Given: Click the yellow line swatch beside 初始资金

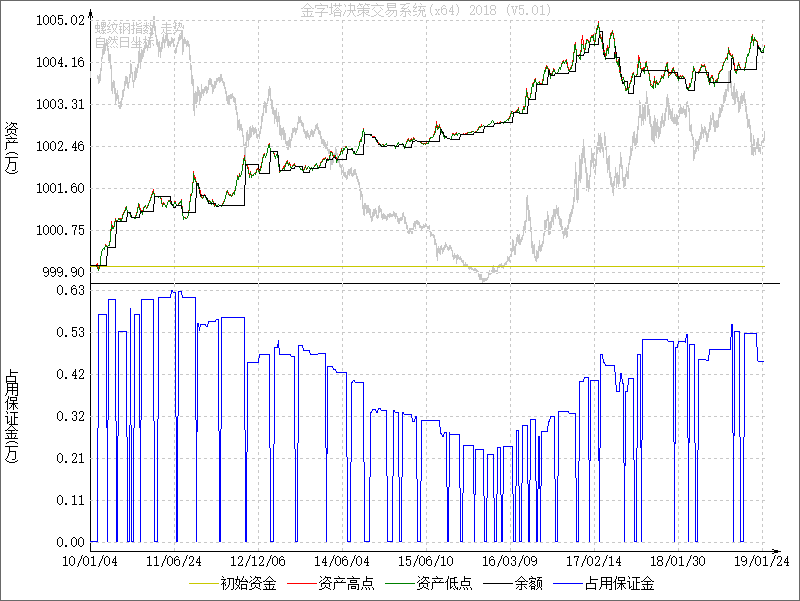Looking at the screenshot, I should 200,583.
